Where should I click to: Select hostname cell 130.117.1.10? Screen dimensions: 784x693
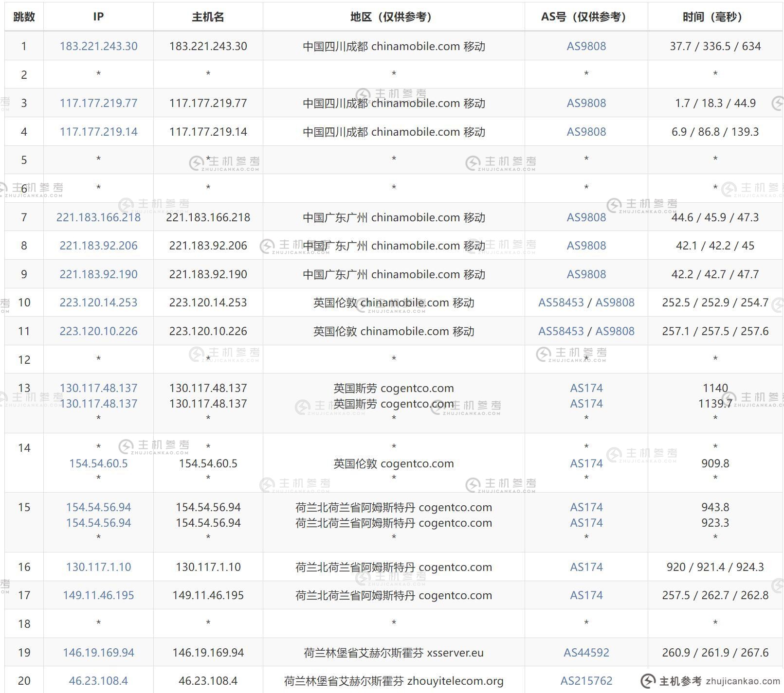click(x=208, y=567)
